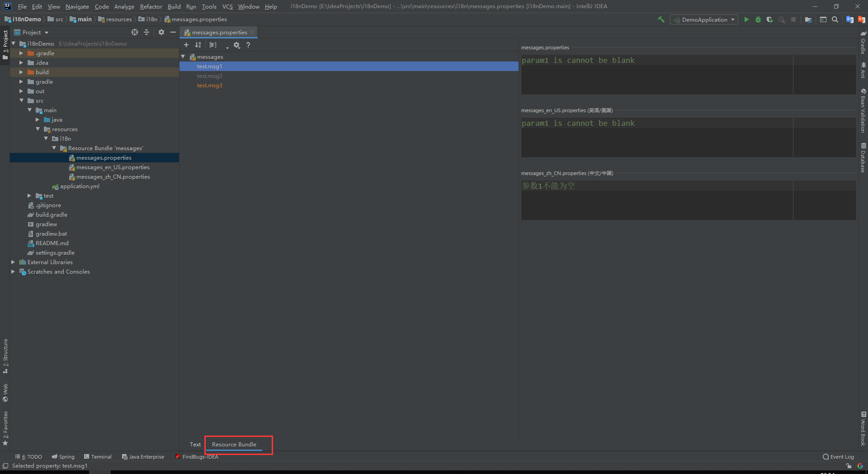Viewport: 868px width, 474px height.
Task: Collapse the Resource Bundle 'messages' node
Action: coord(53,148)
